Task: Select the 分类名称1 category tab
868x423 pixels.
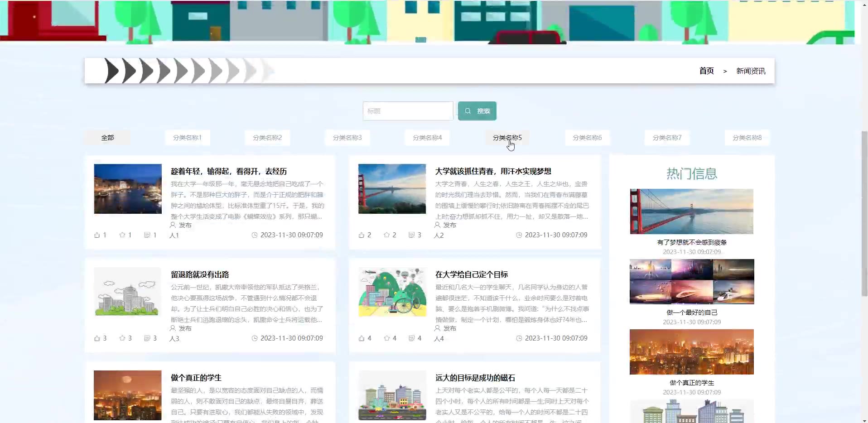Action: coord(187,138)
